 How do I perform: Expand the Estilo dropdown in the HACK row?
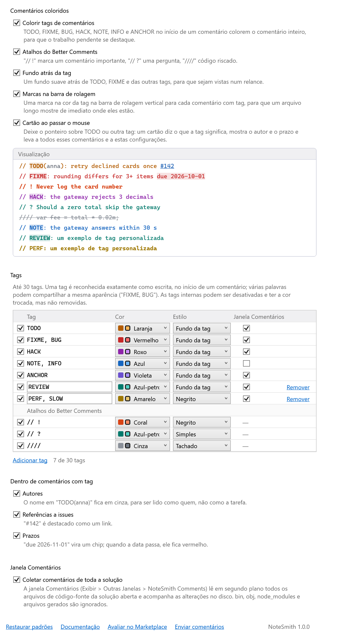coord(202,352)
